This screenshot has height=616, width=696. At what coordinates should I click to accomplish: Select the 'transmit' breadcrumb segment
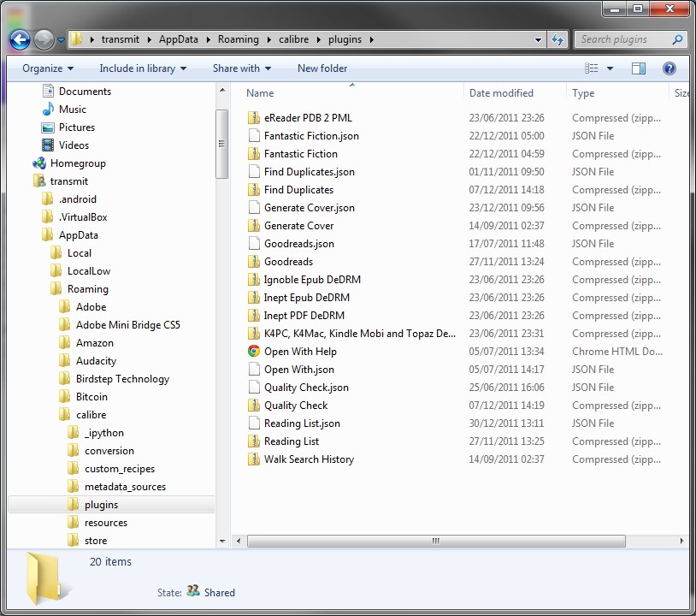pyautogui.click(x=121, y=39)
